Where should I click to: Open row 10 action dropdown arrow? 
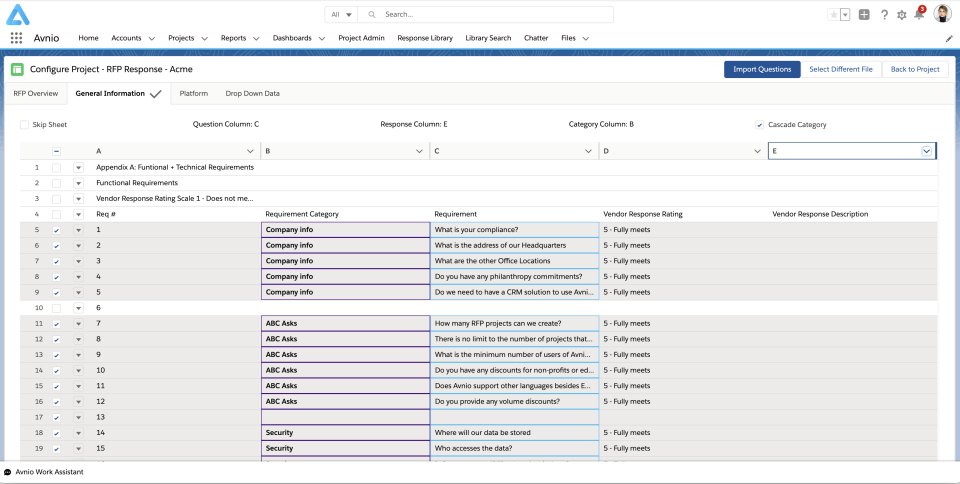78,308
